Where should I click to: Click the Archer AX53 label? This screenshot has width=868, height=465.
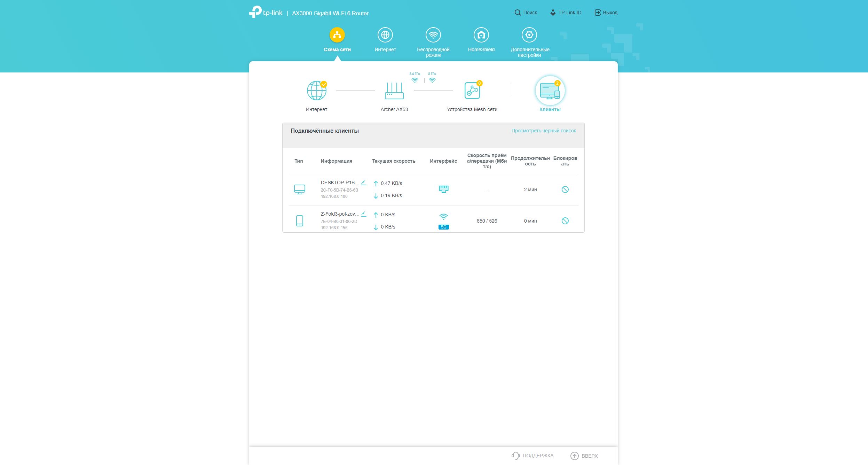[394, 109]
